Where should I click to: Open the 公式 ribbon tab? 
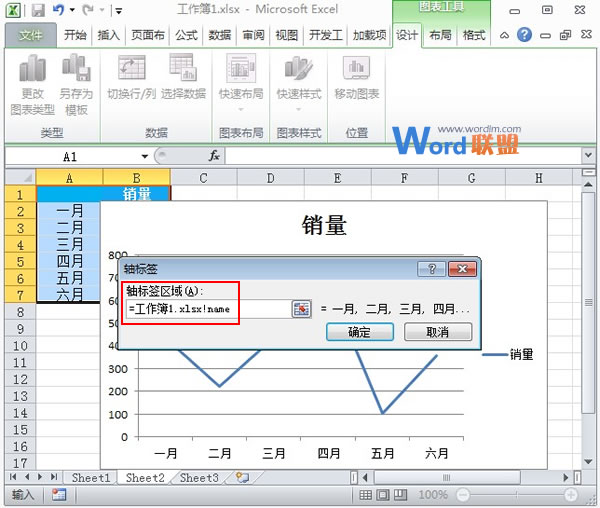[x=186, y=36]
